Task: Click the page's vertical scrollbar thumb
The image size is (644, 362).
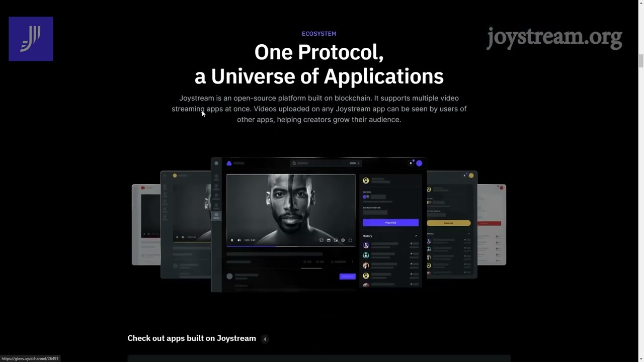Action: click(x=641, y=61)
